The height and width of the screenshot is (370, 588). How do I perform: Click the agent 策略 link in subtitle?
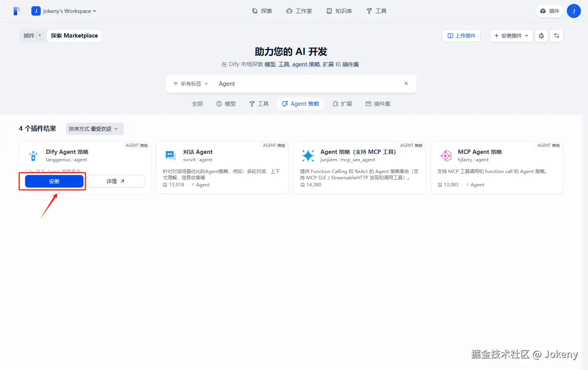pos(306,64)
